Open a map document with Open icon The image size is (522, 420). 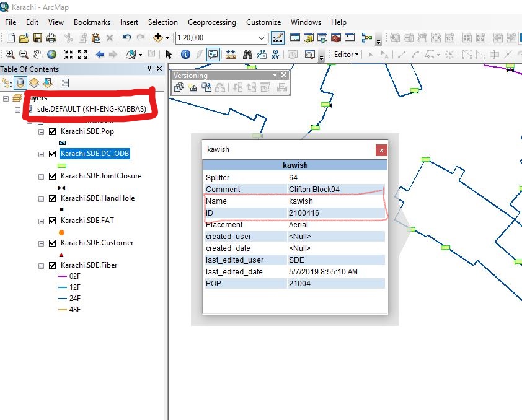point(24,38)
